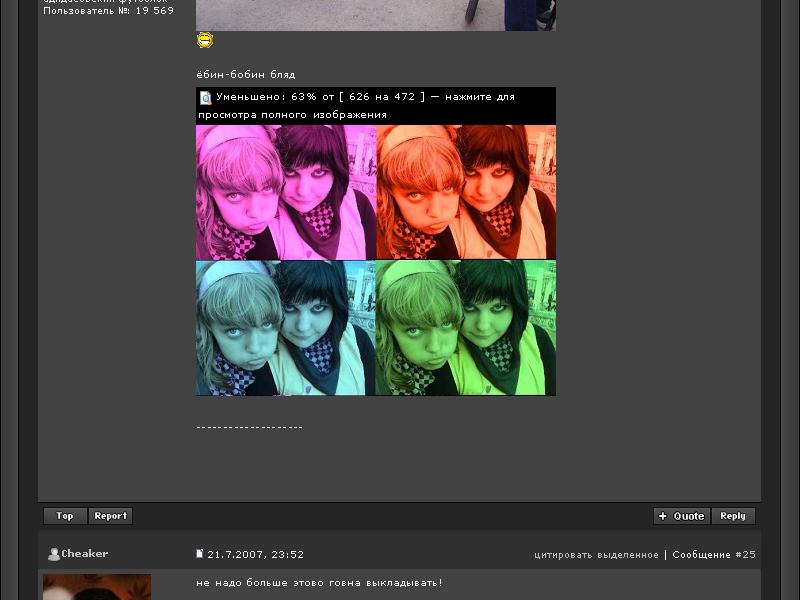
Task: Click the red-tinted panel of the photo
Action: coord(466,192)
